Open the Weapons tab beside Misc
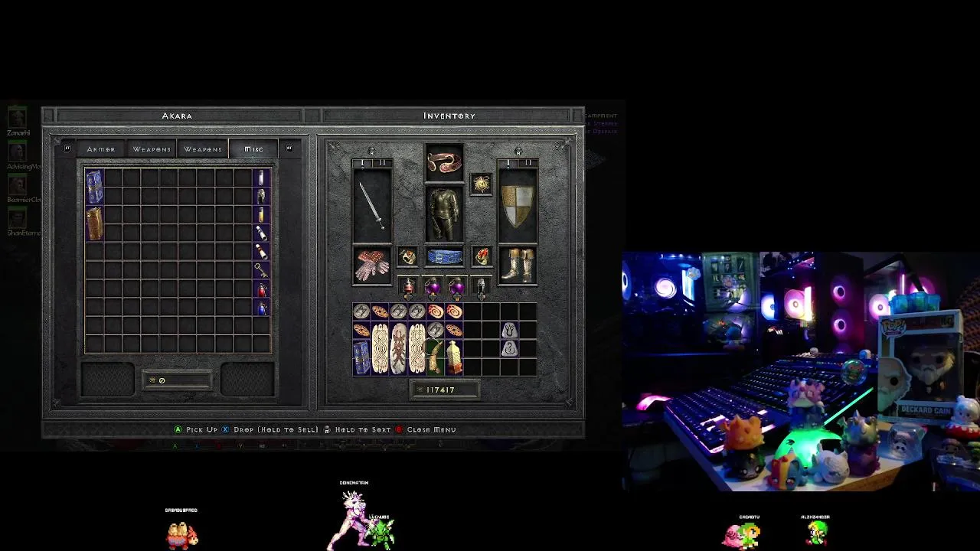The width and height of the screenshot is (980, 551). pyautogui.click(x=203, y=149)
